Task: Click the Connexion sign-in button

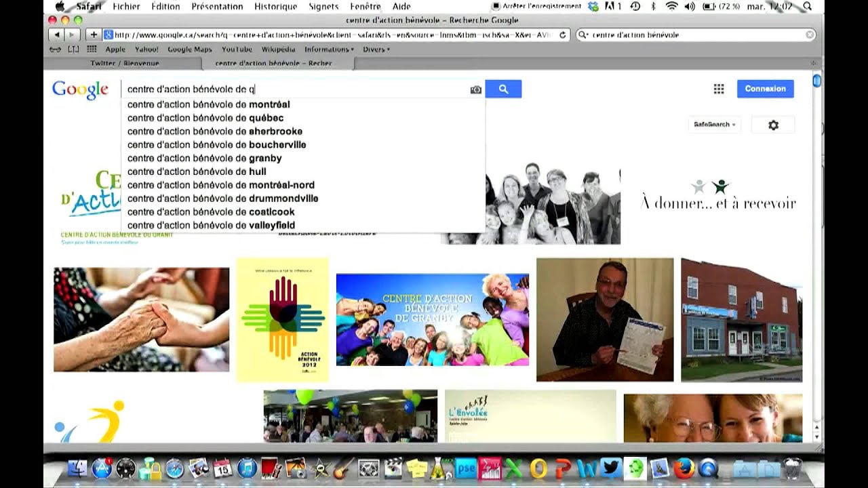Action: (x=766, y=89)
